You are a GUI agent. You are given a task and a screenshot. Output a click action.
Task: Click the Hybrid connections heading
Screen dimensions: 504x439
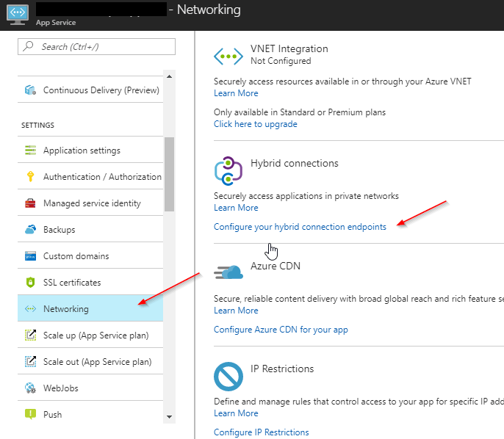(x=295, y=163)
